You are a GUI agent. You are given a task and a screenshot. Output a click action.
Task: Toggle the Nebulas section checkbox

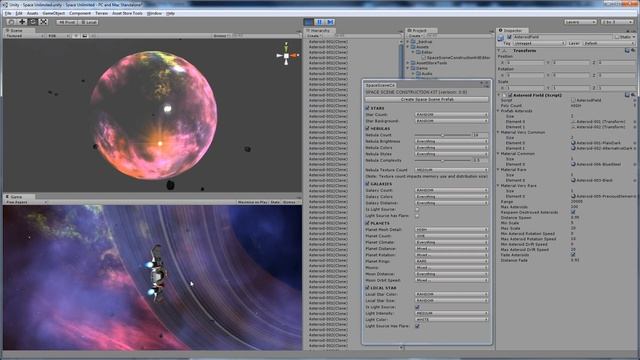point(367,128)
